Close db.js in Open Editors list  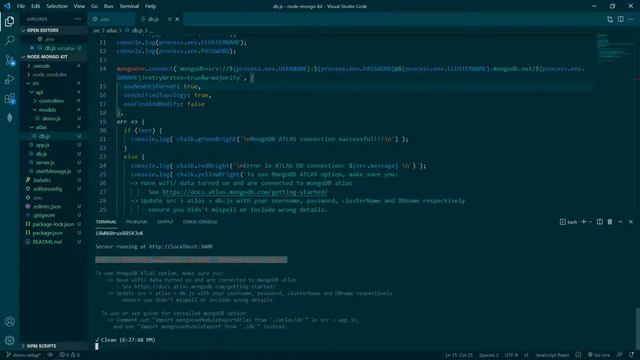32,48
